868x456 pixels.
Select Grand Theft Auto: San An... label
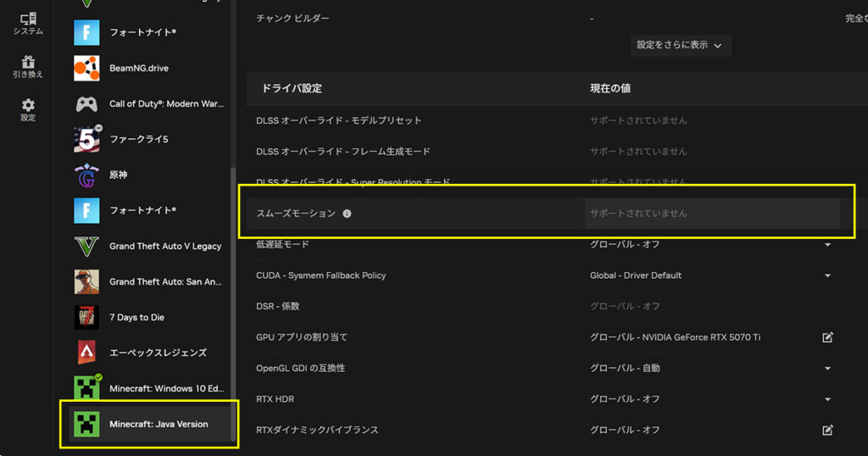tap(165, 281)
